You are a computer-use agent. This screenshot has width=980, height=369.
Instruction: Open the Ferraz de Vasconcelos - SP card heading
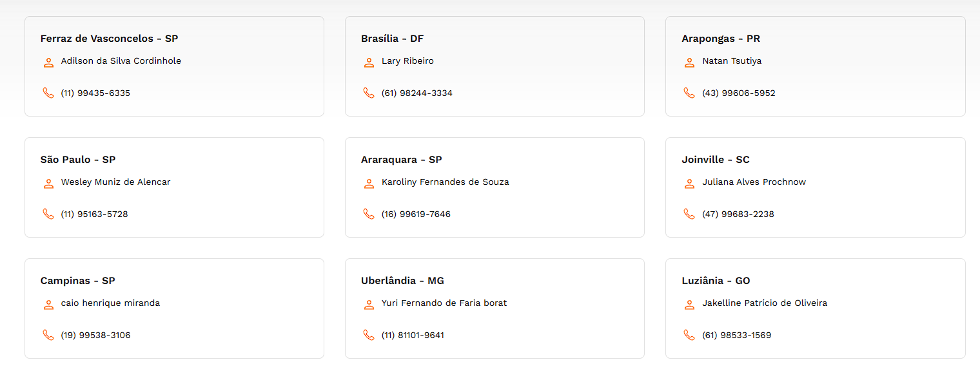pyautogui.click(x=109, y=39)
